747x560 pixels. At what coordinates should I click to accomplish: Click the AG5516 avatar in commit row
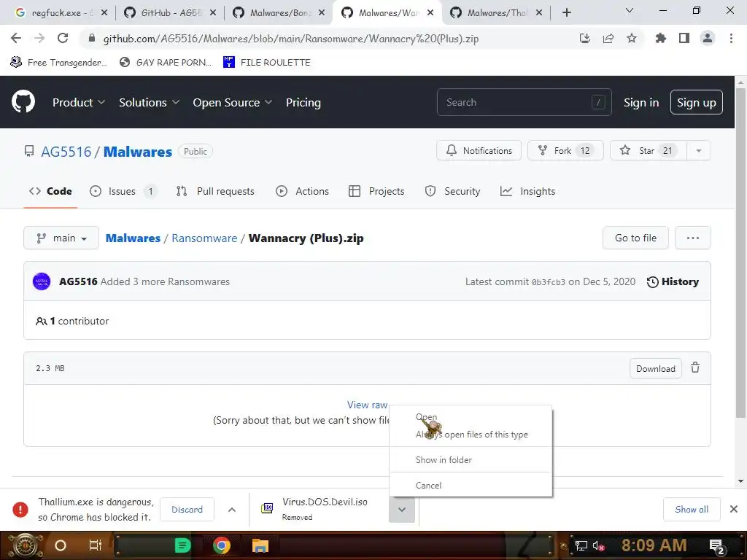(x=42, y=281)
